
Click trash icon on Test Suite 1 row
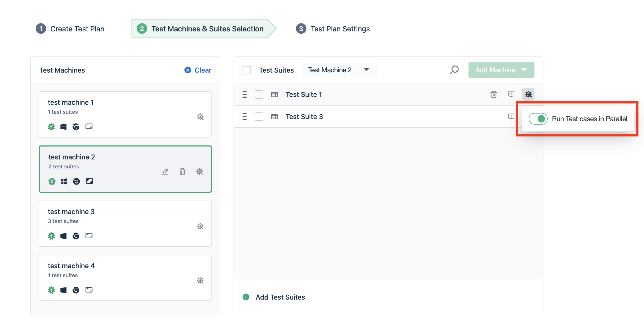click(x=494, y=94)
